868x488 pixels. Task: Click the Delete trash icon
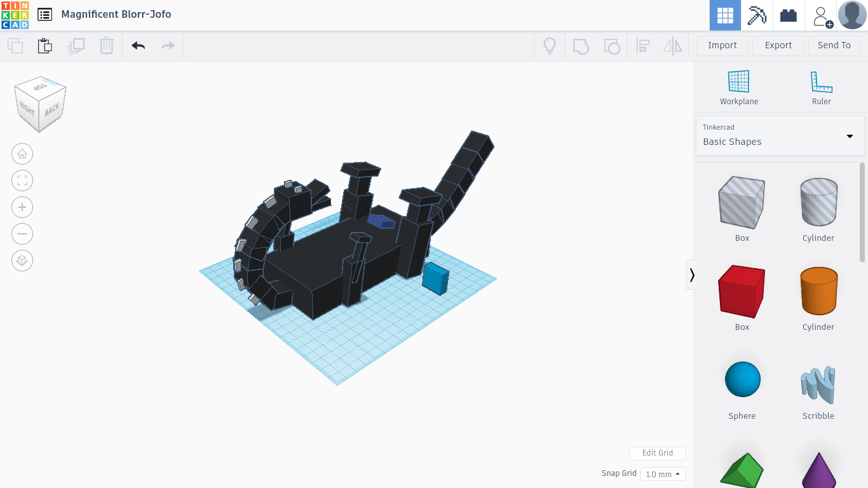coord(107,46)
